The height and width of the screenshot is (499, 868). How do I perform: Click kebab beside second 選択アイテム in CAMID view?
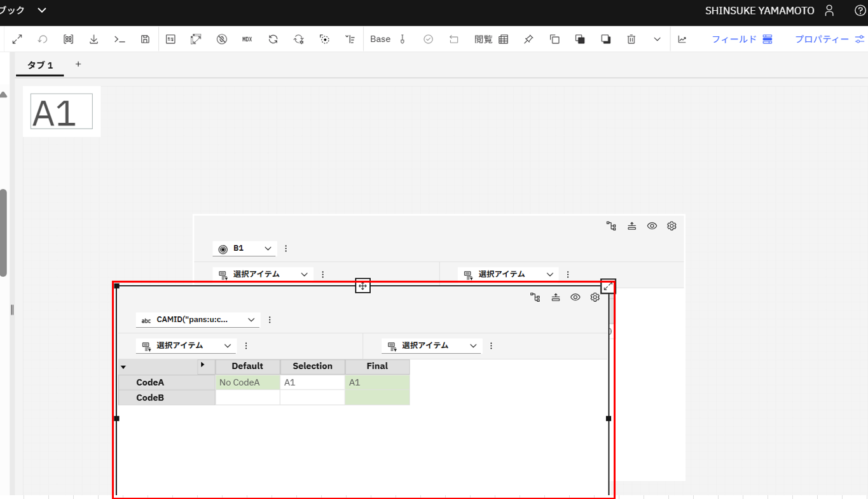click(491, 346)
